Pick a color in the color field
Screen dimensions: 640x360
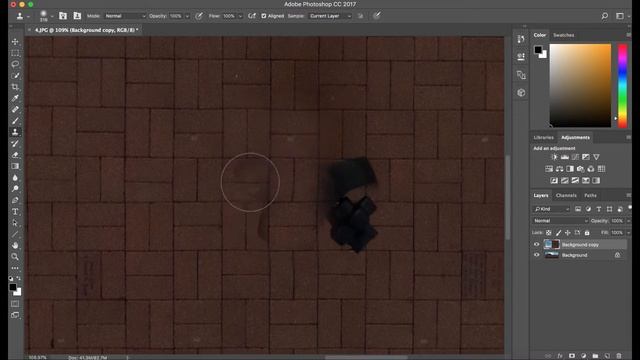(x=580, y=86)
